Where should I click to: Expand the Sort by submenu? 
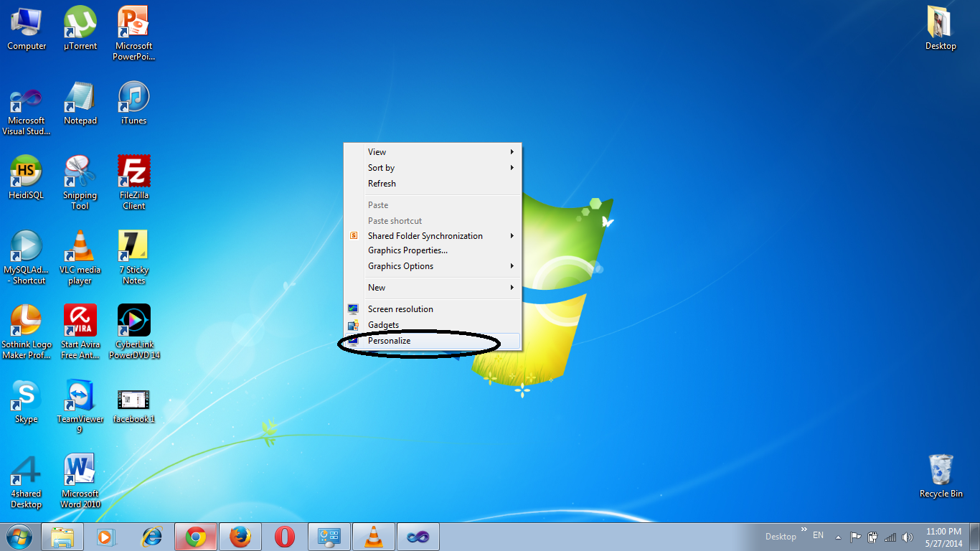(x=433, y=168)
